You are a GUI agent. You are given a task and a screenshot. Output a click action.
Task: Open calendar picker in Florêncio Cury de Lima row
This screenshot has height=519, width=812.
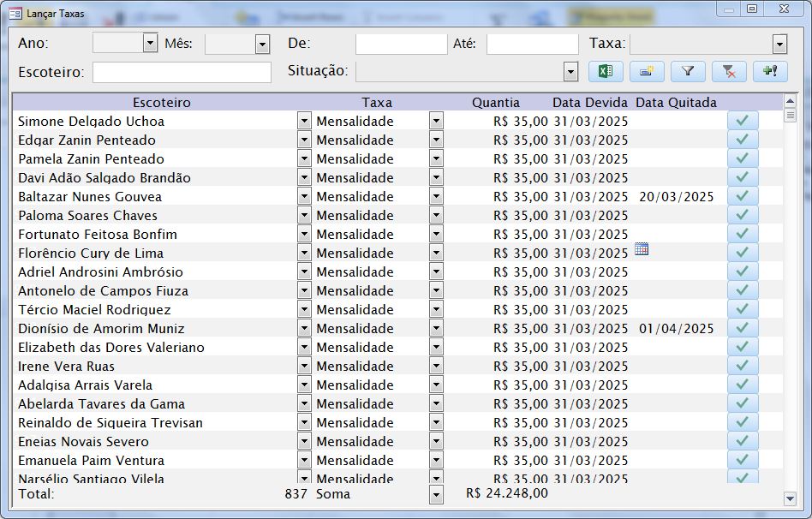[x=642, y=249]
